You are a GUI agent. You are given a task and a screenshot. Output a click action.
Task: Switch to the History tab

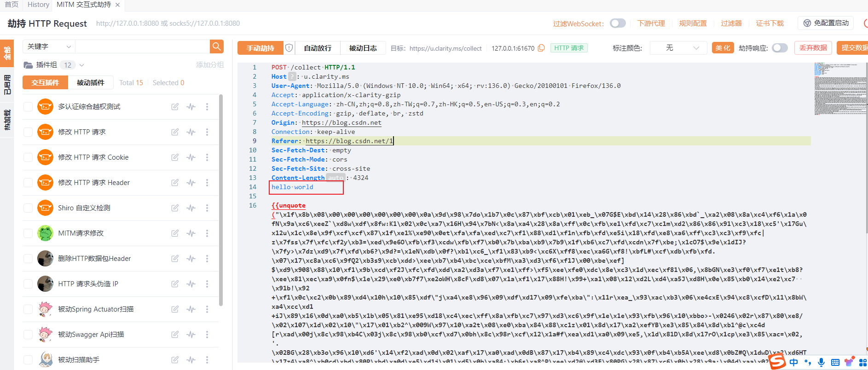click(38, 5)
